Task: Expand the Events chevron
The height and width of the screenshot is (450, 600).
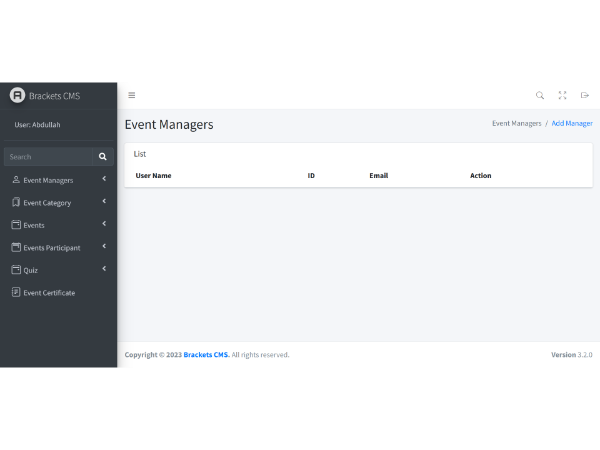Action: click(x=104, y=224)
